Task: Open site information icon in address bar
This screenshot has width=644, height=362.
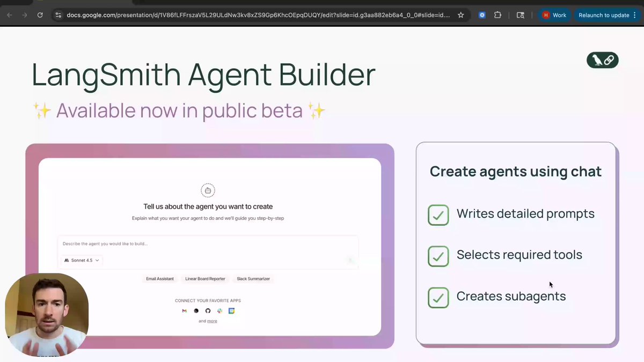Action: 58,15
